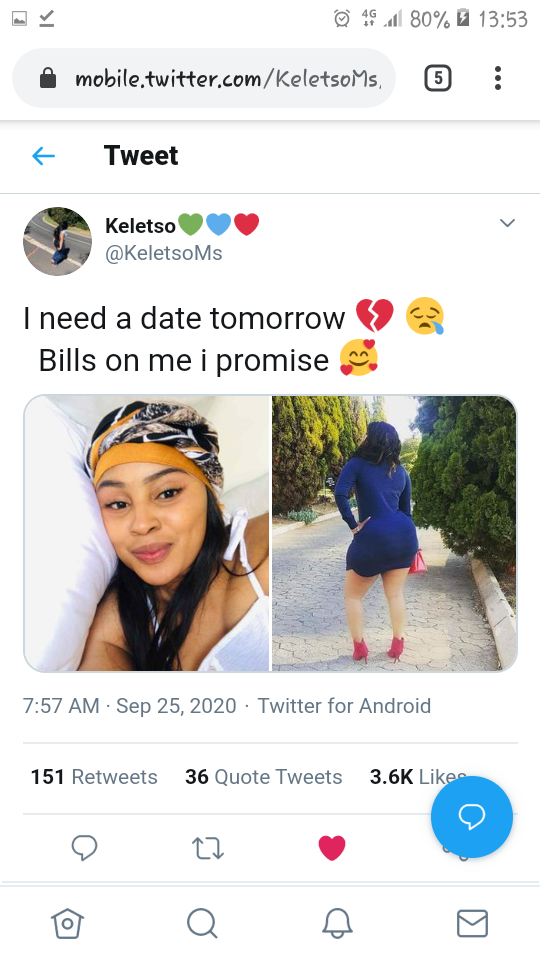Tap the lock icon in address bar
The width and height of the screenshot is (540, 960).
(48, 78)
